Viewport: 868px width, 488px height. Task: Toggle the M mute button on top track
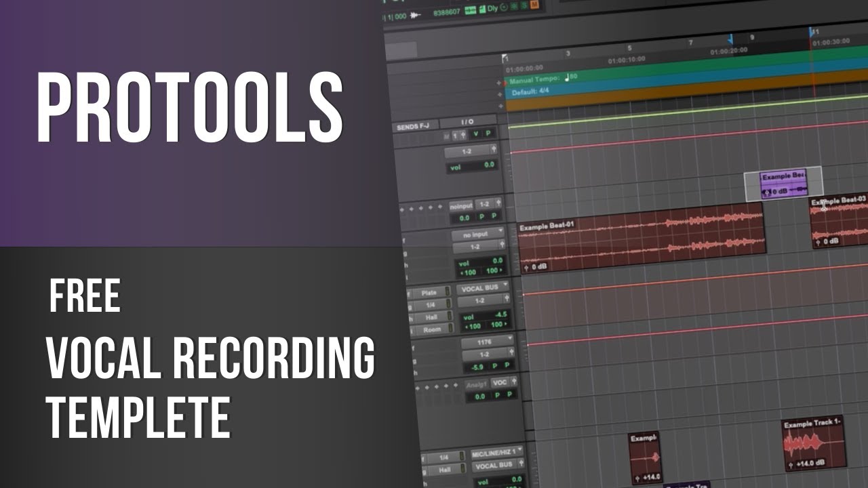coord(446,136)
